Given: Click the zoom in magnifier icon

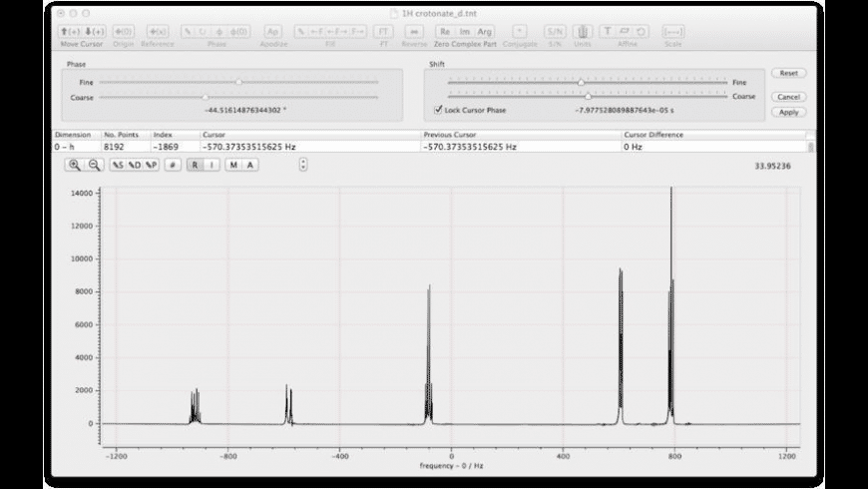Looking at the screenshot, I should point(74,165).
